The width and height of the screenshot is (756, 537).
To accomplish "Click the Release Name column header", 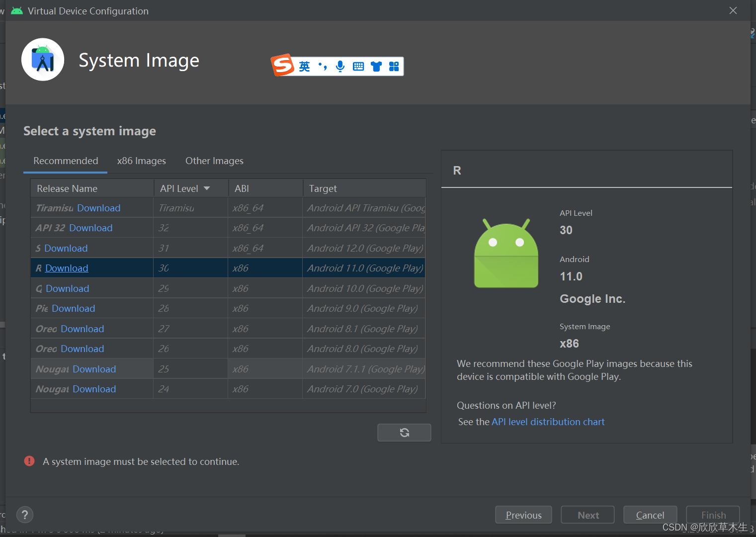I will click(x=92, y=188).
